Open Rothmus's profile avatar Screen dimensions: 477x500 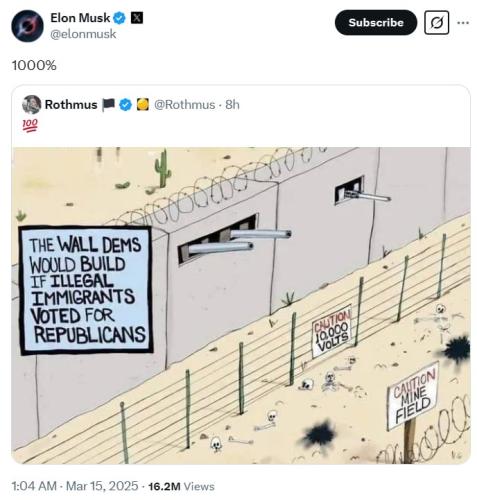31,105
